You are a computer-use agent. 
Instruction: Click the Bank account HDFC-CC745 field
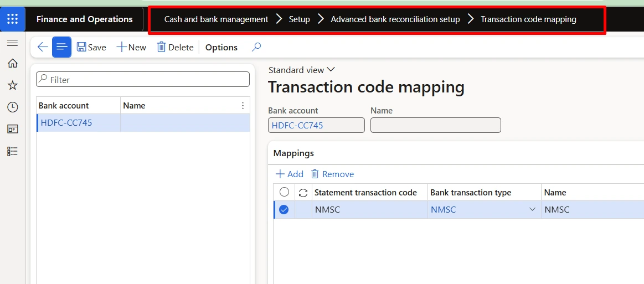316,125
